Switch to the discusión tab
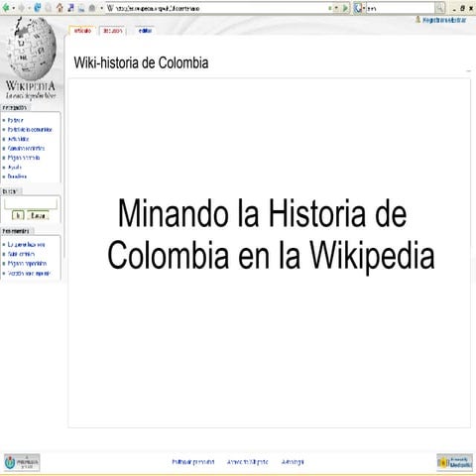This screenshot has width=476, height=476. tap(113, 31)
